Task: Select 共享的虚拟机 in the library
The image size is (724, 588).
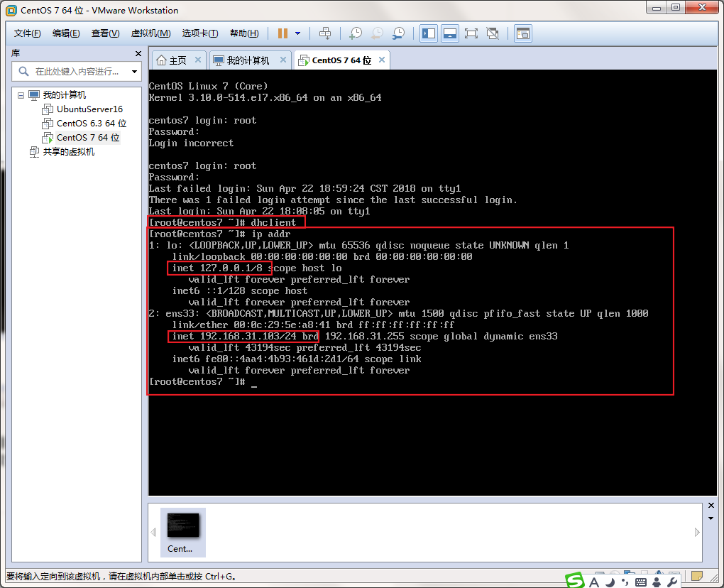Action: [x=68, y=152]
